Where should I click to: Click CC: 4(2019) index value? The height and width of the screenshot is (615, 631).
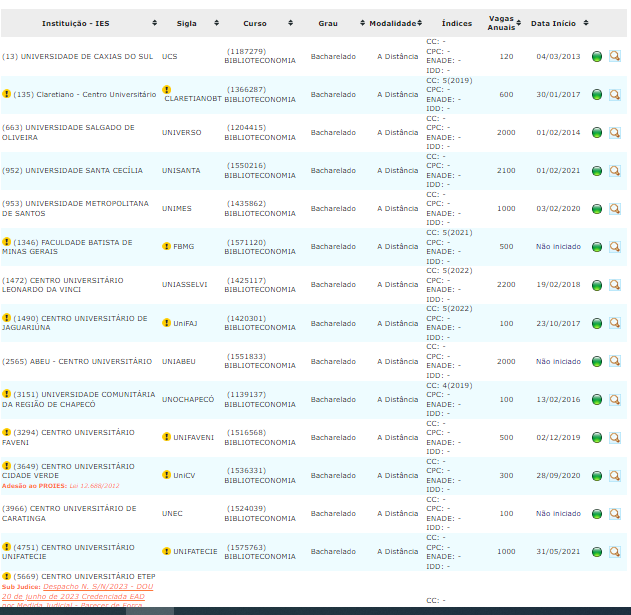pyautogui.click(x=449, y=385)
